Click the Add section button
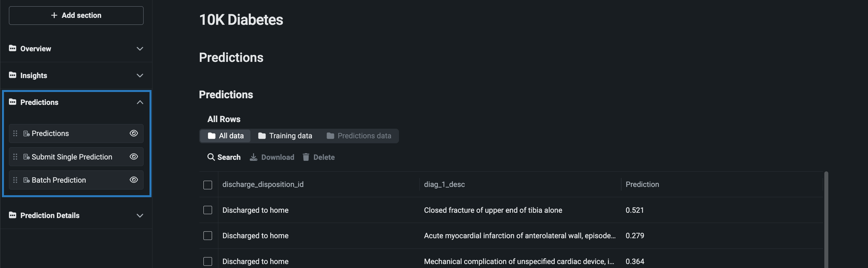The width and height of the screenshot is (868, 268). (x=76, y=16)
